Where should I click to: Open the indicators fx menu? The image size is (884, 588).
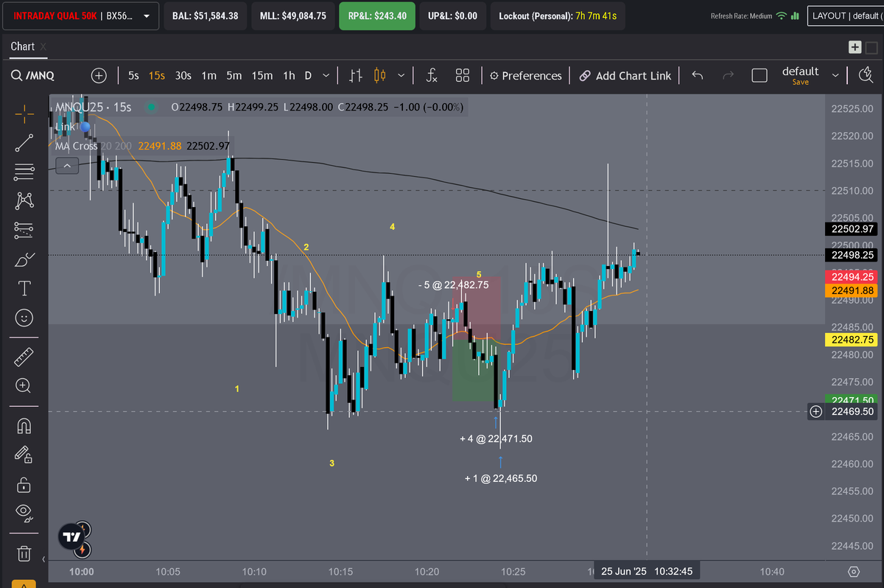pos(432,75)
